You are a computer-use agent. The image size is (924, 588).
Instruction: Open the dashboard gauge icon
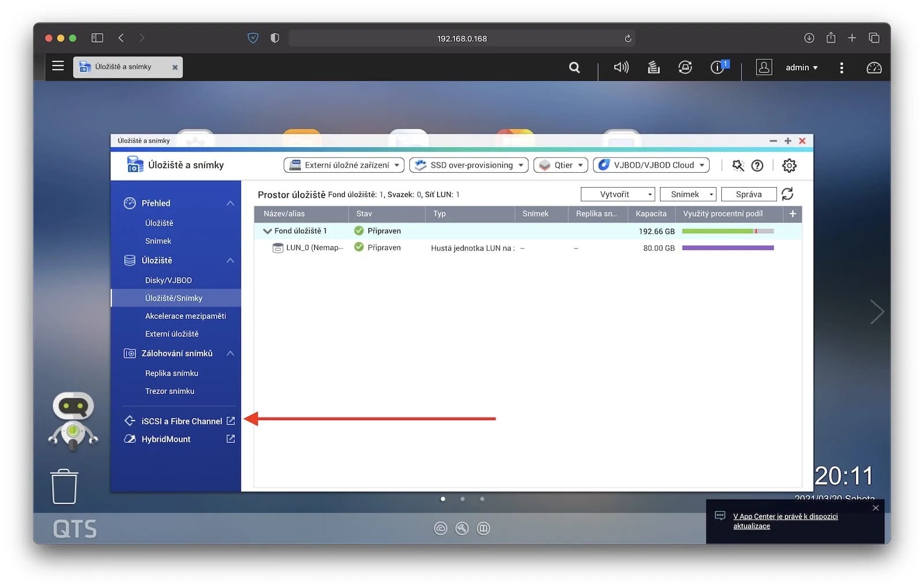click(x=874, y=68)
